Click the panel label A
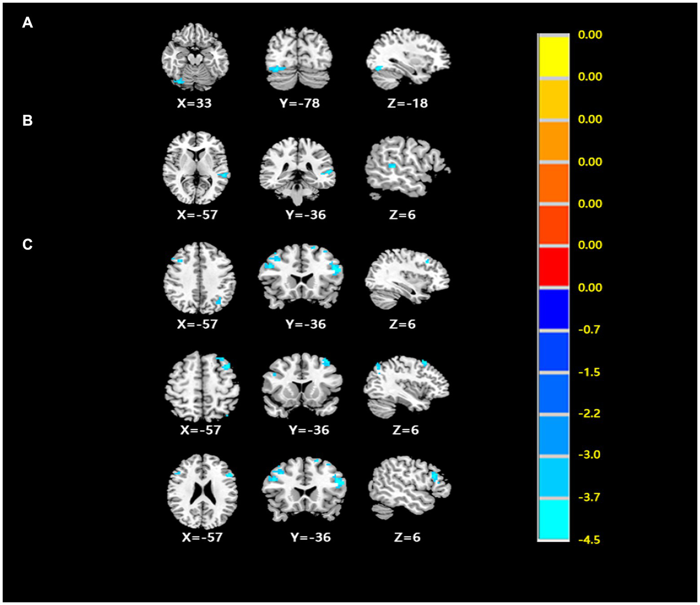Viewport: 700px width, 605px height. (27, 22)
